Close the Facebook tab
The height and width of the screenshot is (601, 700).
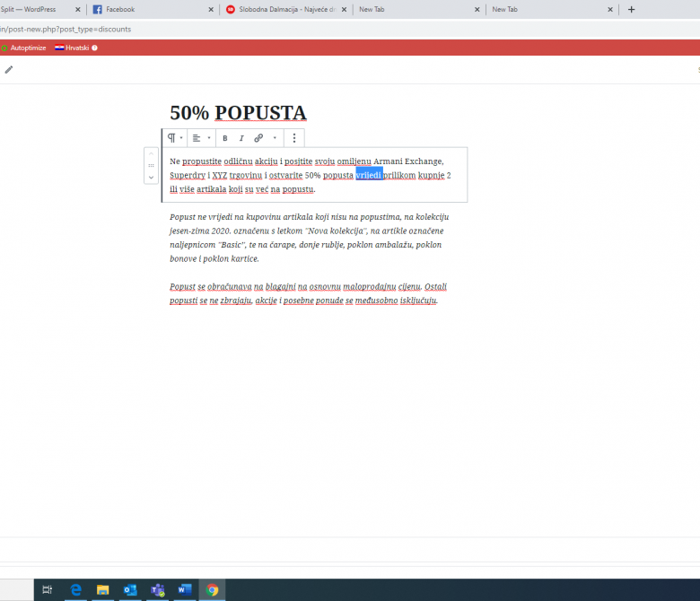(211, 9)
